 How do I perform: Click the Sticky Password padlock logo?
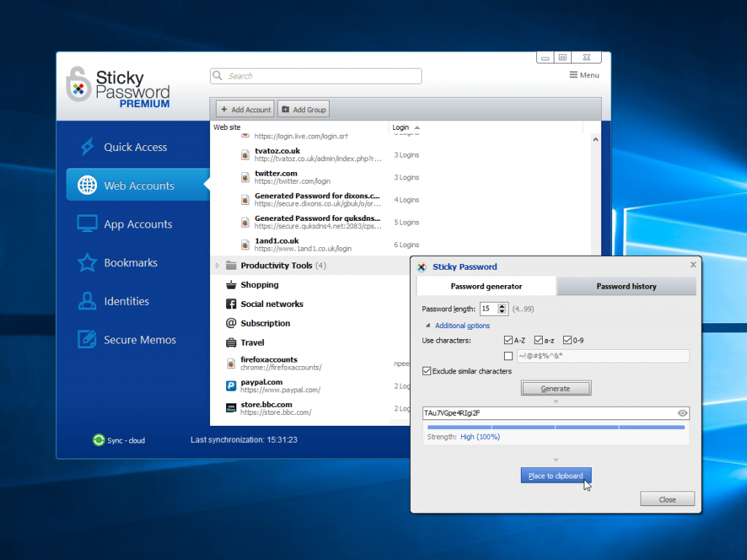click(x=78, y=85)
